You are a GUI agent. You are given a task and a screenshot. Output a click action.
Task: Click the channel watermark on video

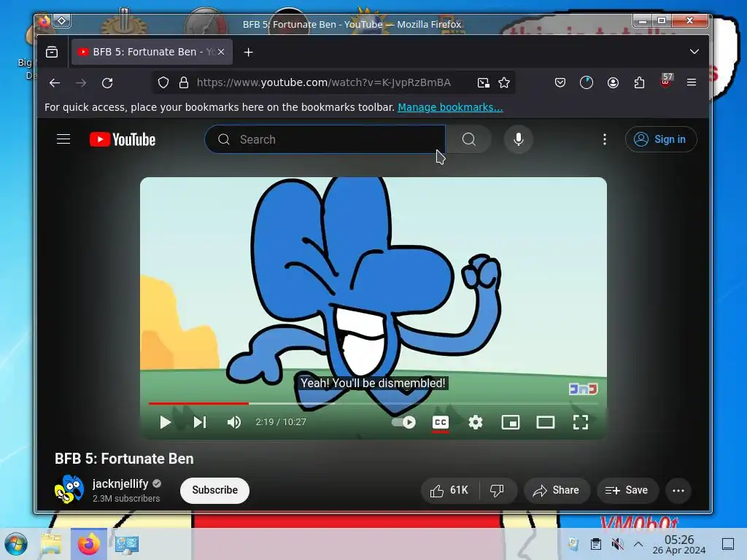[x=583, y=389]
